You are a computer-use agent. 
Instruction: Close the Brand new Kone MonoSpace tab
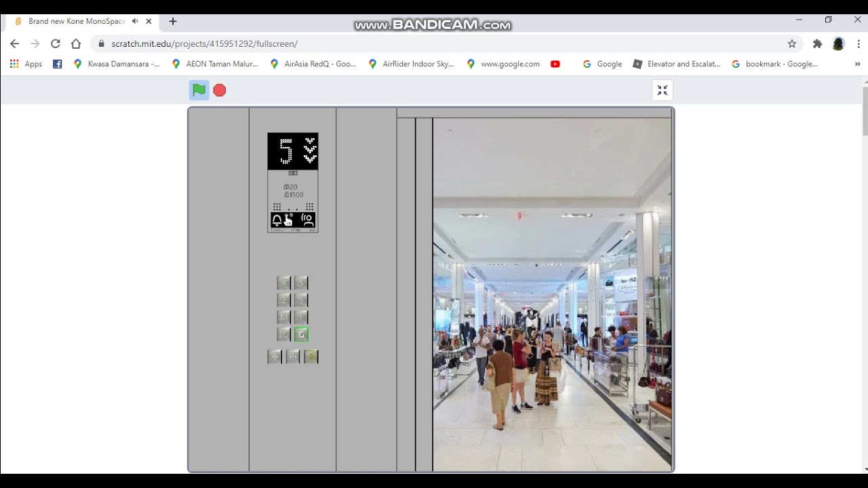point(149,21)
